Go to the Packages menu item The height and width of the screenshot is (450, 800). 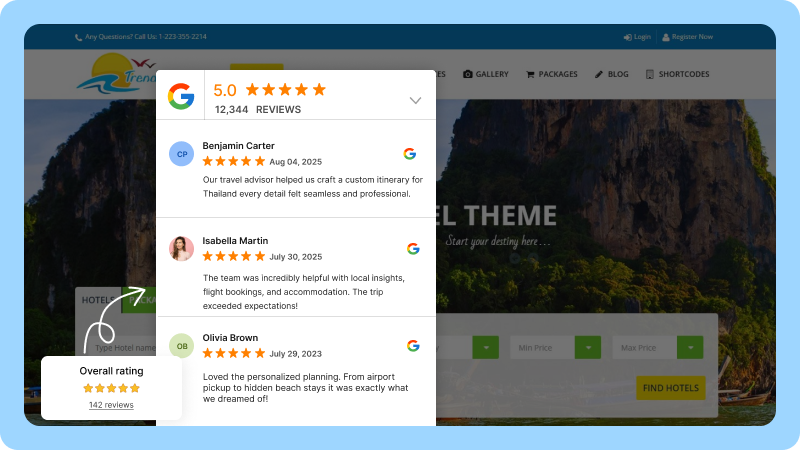(x=552, y=74)
